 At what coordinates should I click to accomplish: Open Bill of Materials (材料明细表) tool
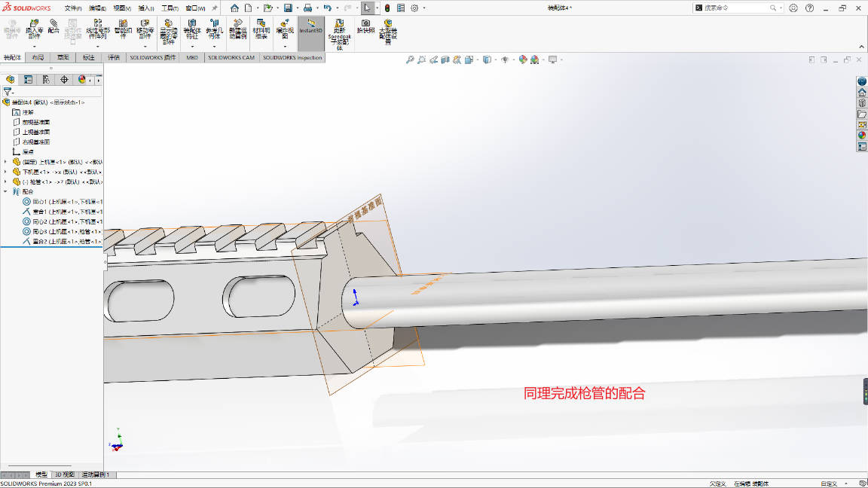coord(261,28)
